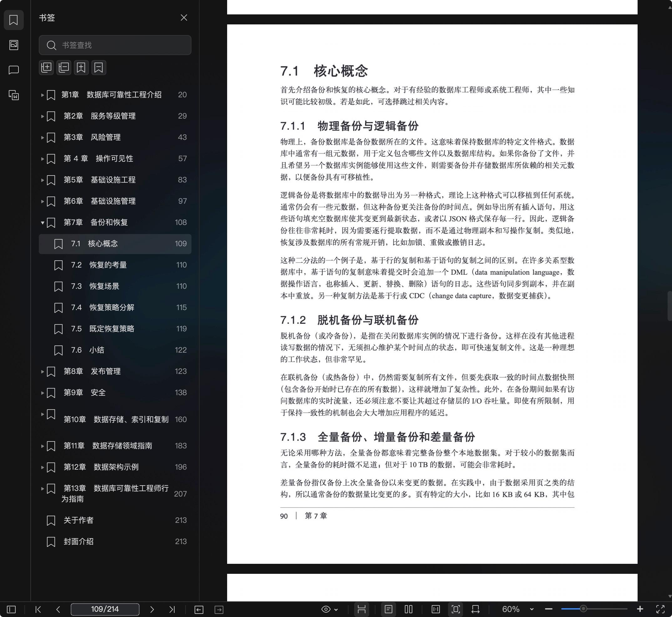Enter fullscreen mode

point(660,609)
